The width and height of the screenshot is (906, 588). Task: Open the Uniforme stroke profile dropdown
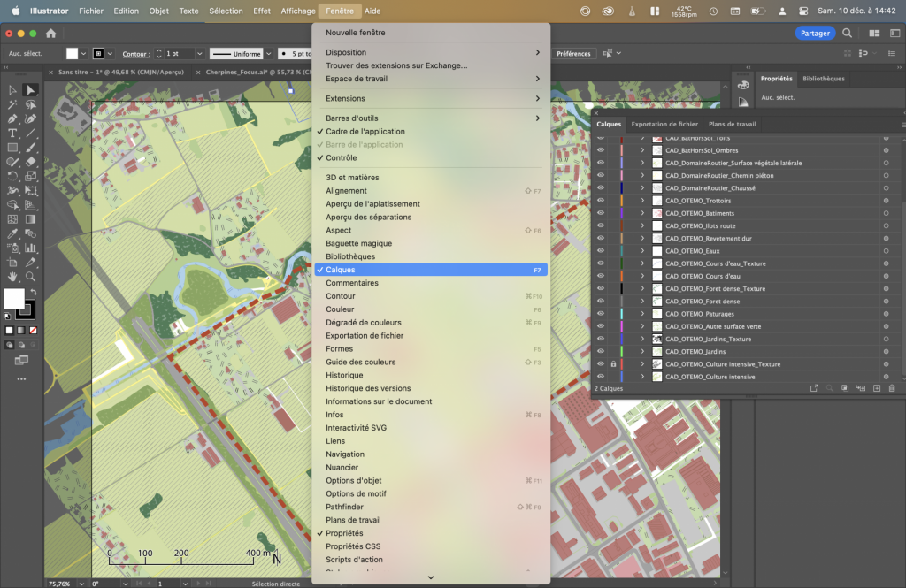(268, 54)
